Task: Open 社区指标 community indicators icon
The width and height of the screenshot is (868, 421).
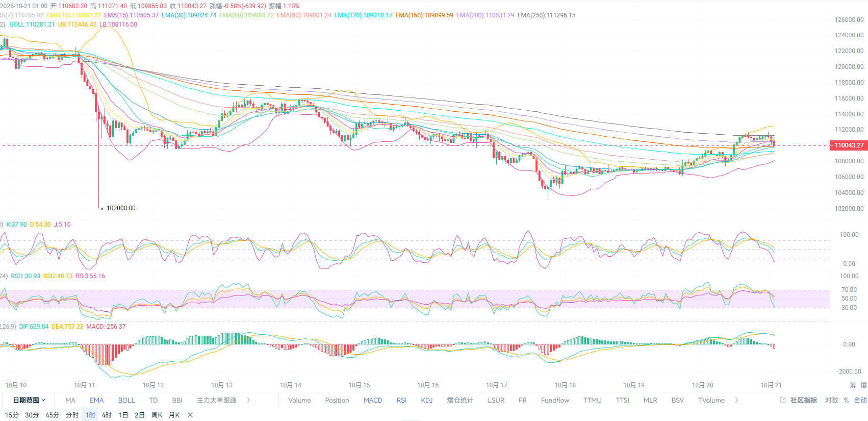Action: point(799,400)
